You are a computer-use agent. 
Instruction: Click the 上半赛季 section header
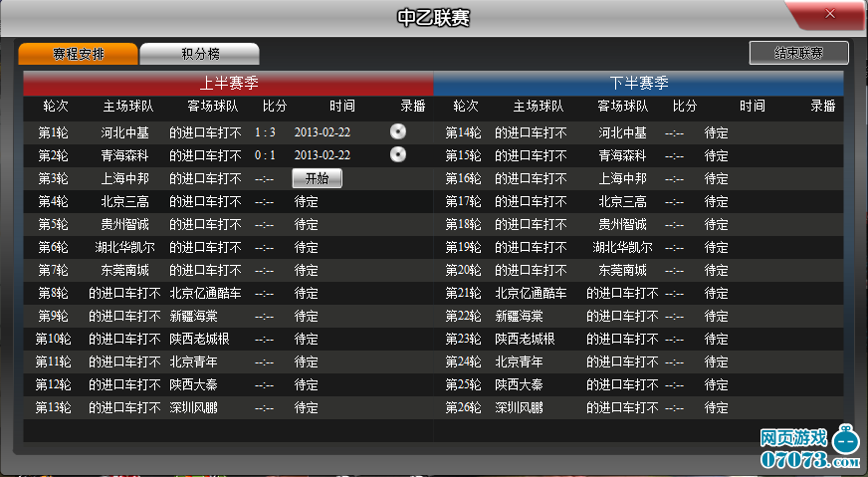(228, 83)
